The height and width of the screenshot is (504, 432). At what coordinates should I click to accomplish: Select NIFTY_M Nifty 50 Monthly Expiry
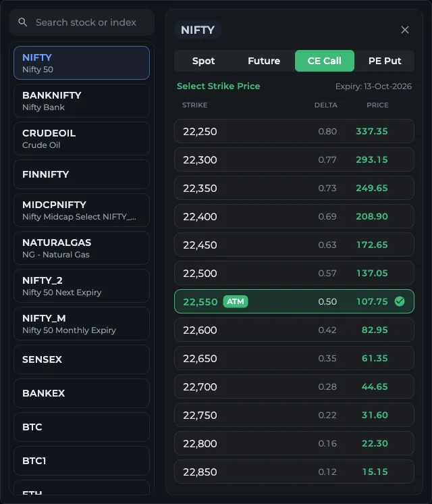click(x=82, y=324)
